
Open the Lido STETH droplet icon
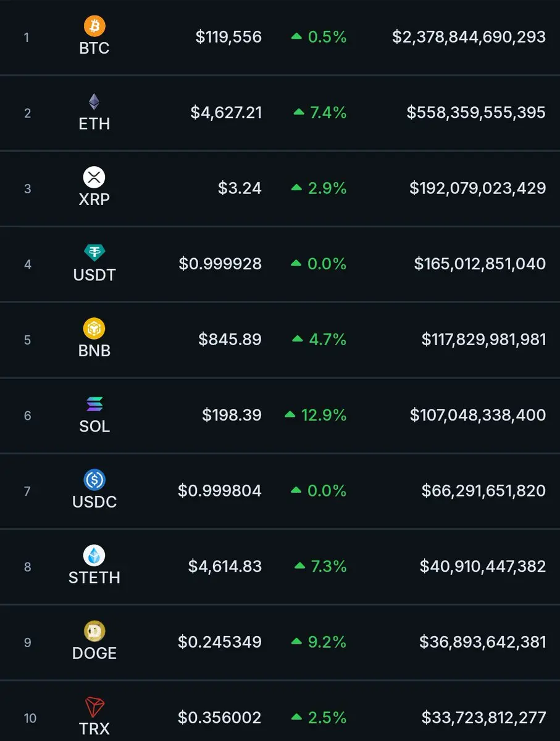tap(94, 556)
